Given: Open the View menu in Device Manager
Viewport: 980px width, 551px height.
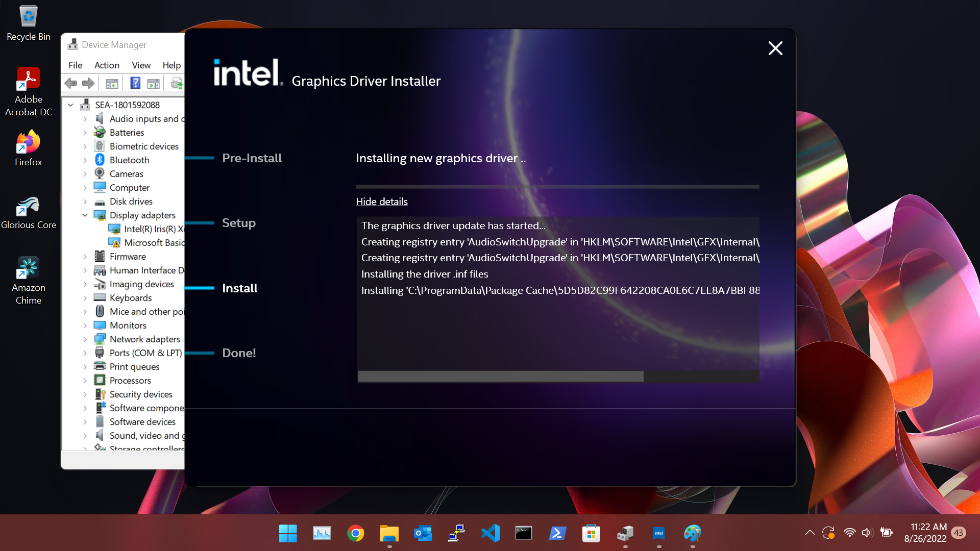Looking at the screenshot, I should coord(141,65).
